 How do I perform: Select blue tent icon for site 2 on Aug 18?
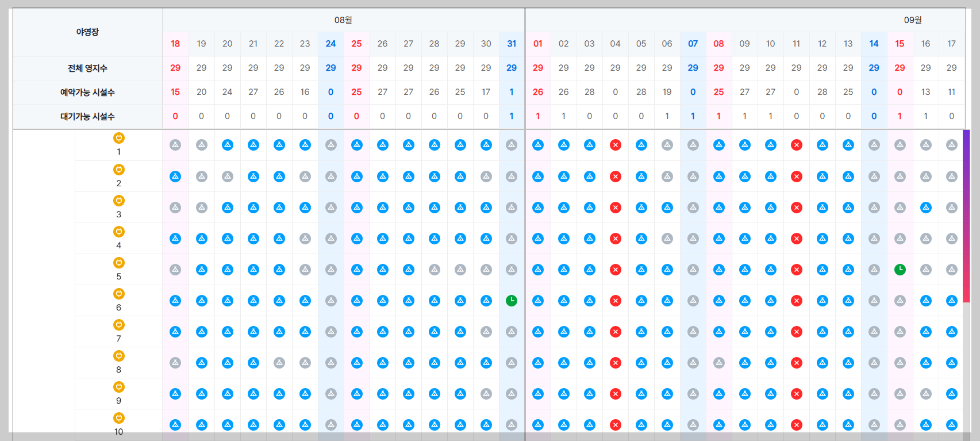pos(175,177)
